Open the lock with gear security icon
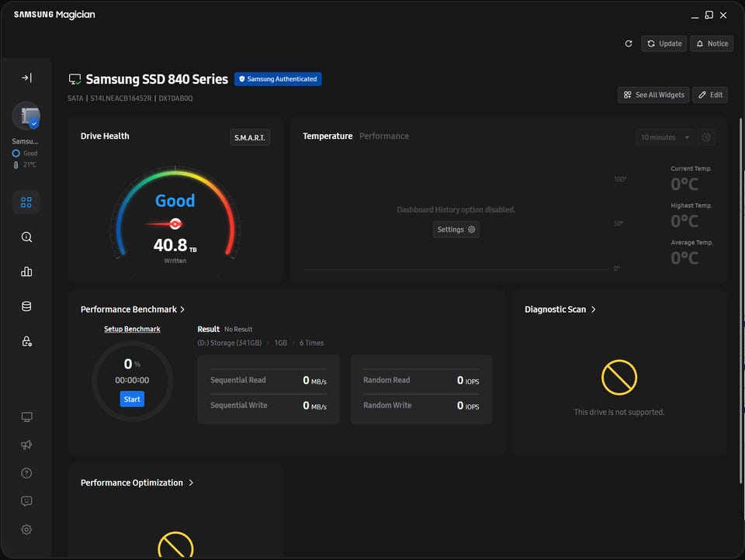This screenshot has height=560, width=745. coord(26,341)
